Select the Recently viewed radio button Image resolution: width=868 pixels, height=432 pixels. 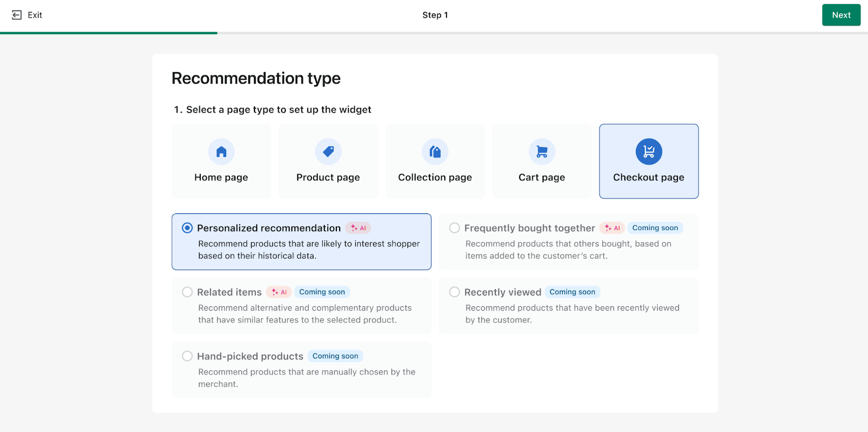pyautogui.click(x=454, y=291)
